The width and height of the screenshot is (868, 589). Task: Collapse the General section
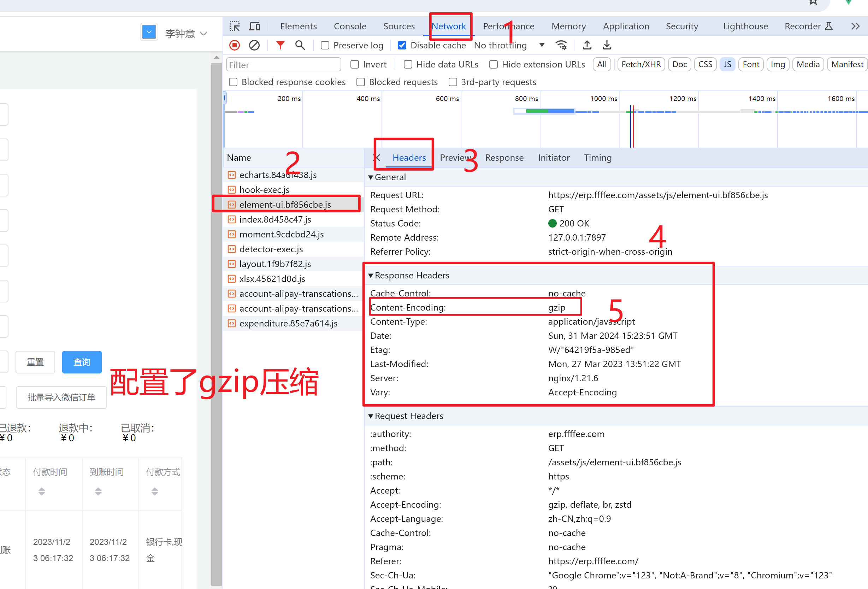coord(371,177)
